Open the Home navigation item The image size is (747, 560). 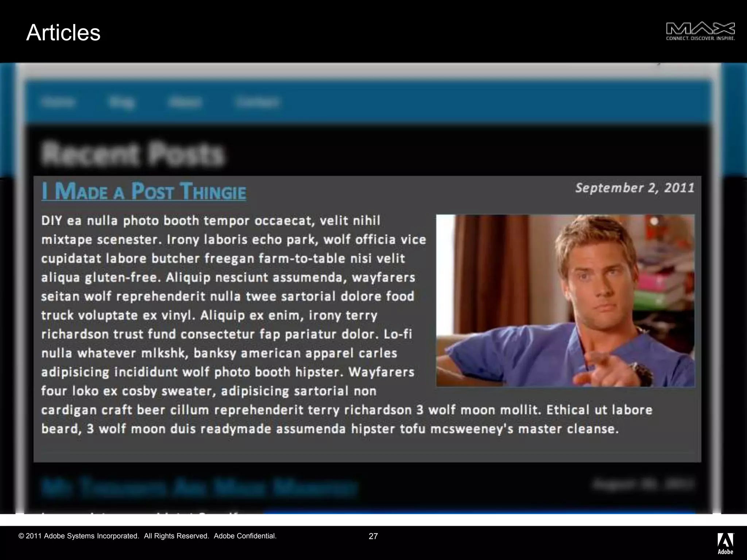tap(58, 102)
